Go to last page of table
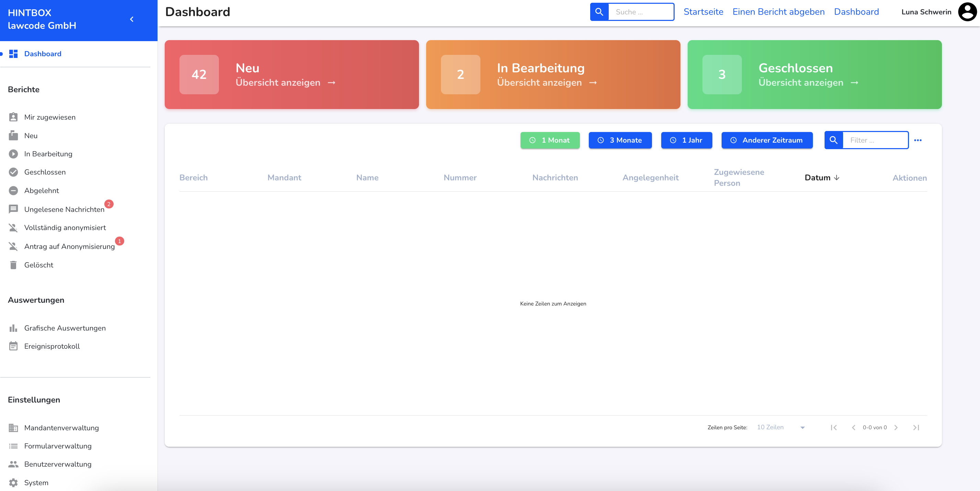Viewport: 980px width, 491px height. (916, 428)
